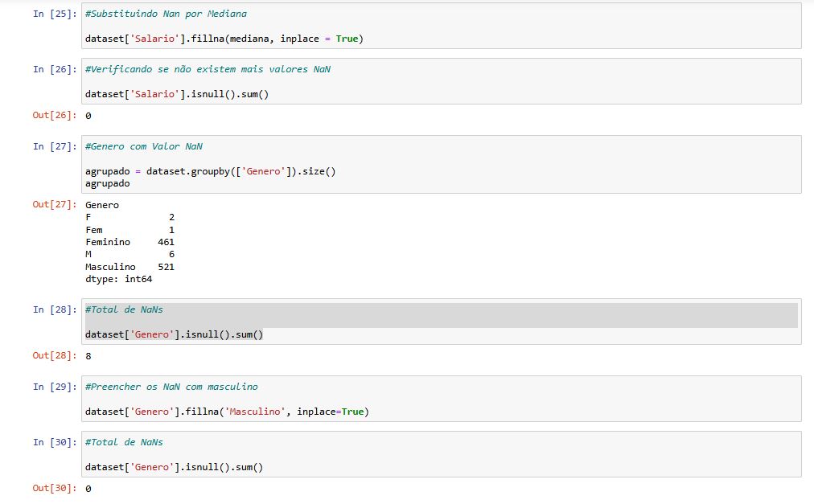Click the fillna mediana code line in cell 25
814x504 pixels.
coord(224,39)
